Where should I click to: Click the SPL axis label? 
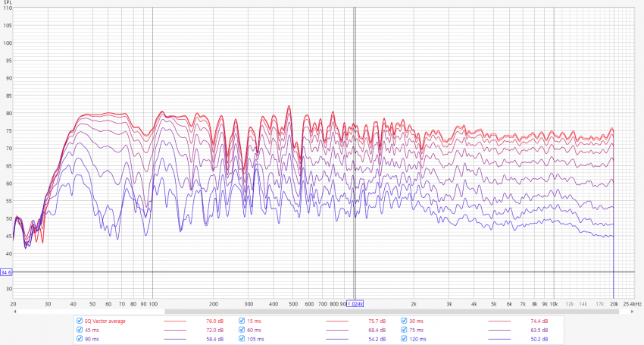(x=7, y=3)
